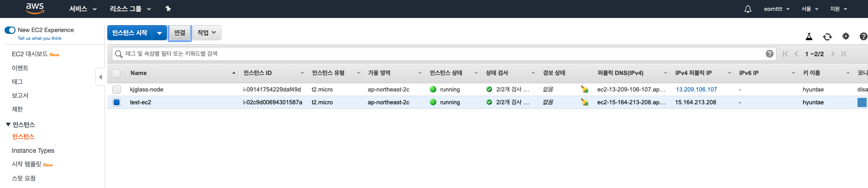The image size is (868, 188).
Task: Open 제한 in sidebar
Action: pyautogui.click(x=17, y=109)
